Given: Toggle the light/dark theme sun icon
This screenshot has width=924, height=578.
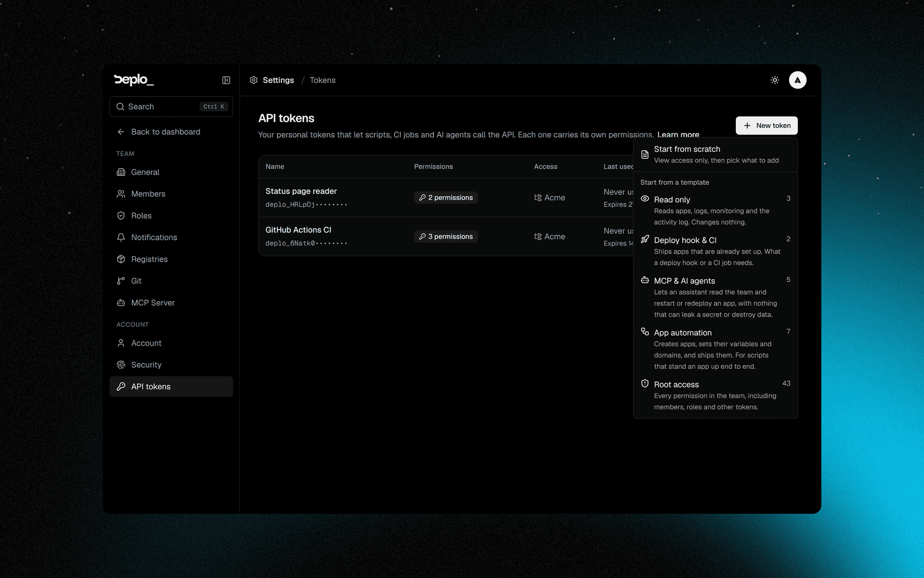Looking at the screenshot, I should pyautogui.click(x=775, y=80).
